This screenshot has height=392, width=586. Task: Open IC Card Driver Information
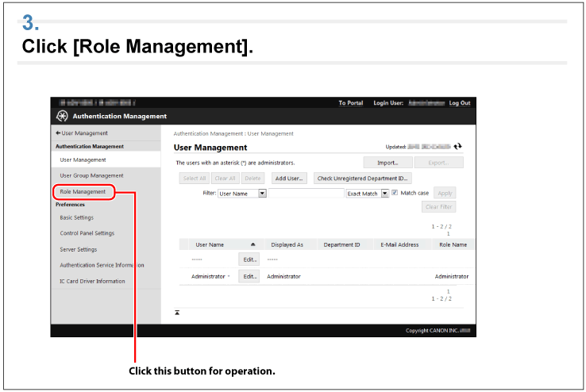click(92, 281)
